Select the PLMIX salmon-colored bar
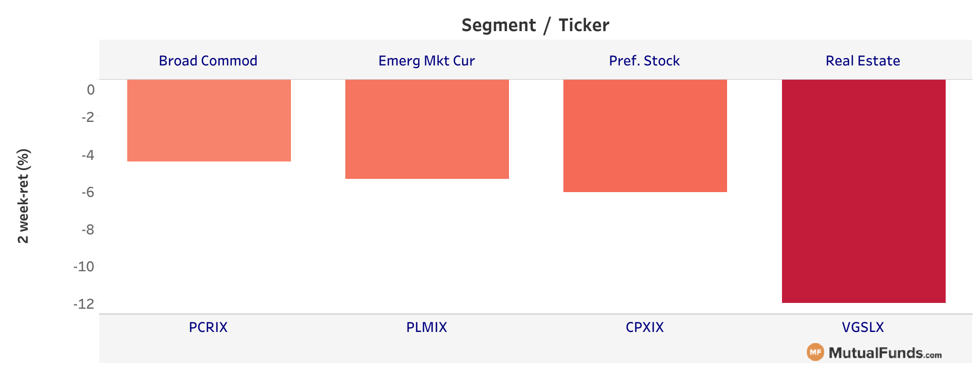Viewport: 980px width, 371px height. click(427, 129)
